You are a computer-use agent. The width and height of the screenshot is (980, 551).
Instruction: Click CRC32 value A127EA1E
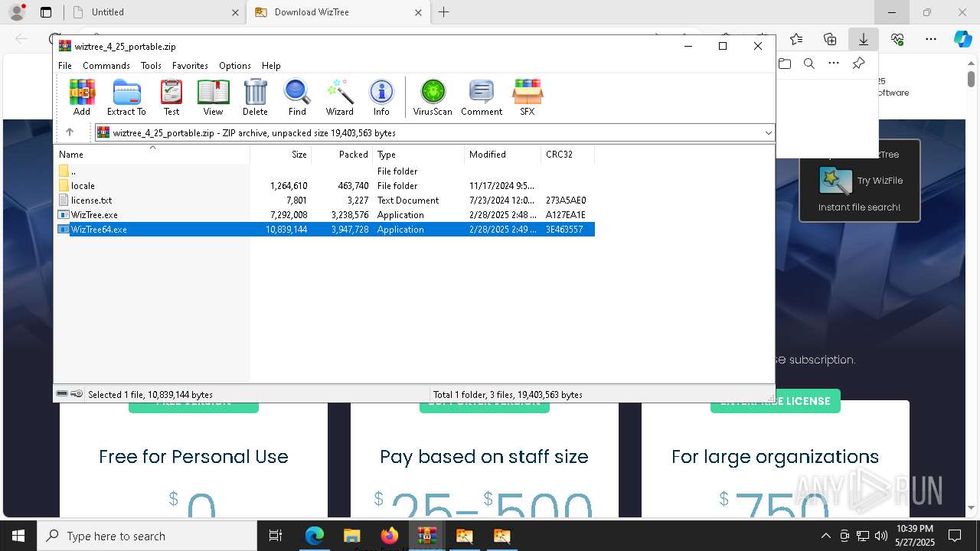point(566,215)
